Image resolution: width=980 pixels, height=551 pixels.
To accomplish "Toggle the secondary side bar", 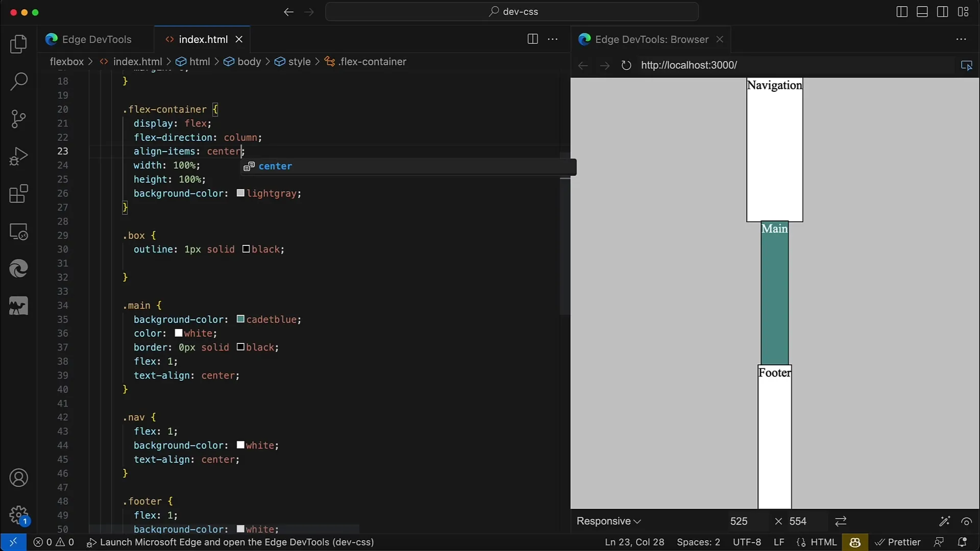I will tap(943, 12).
